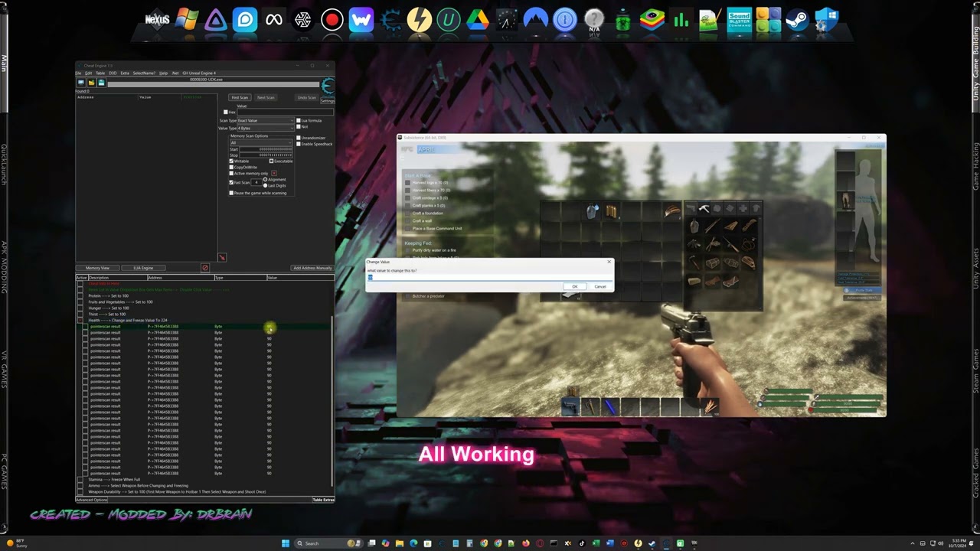The width and height of the screenshot is (980, 551).
Task: Open Google Drive from the dock
Action: point(477,20)
